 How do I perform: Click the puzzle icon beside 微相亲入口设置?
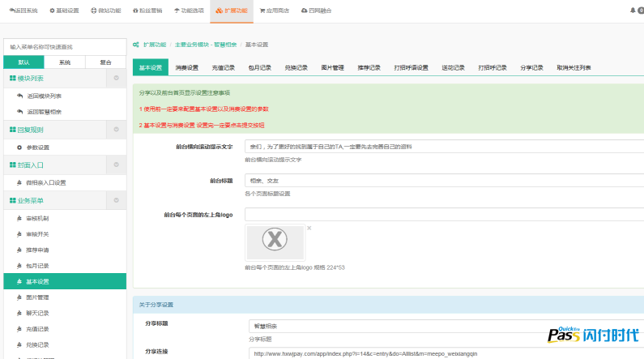click(x=19, y=183)
